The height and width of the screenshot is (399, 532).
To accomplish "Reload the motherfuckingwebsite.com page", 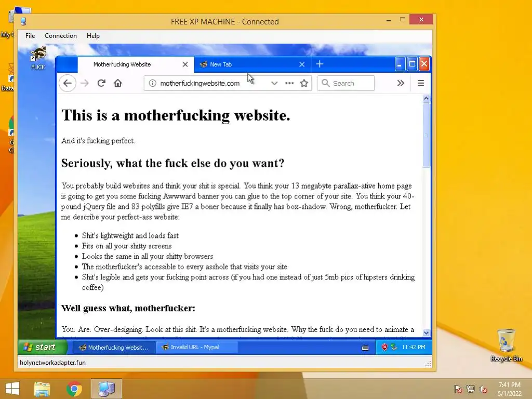I will click(x=101, y=83).
